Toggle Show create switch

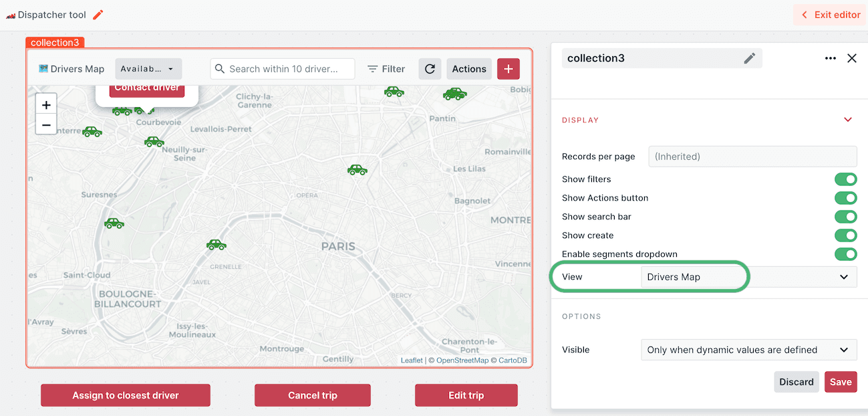coord(845,235)
